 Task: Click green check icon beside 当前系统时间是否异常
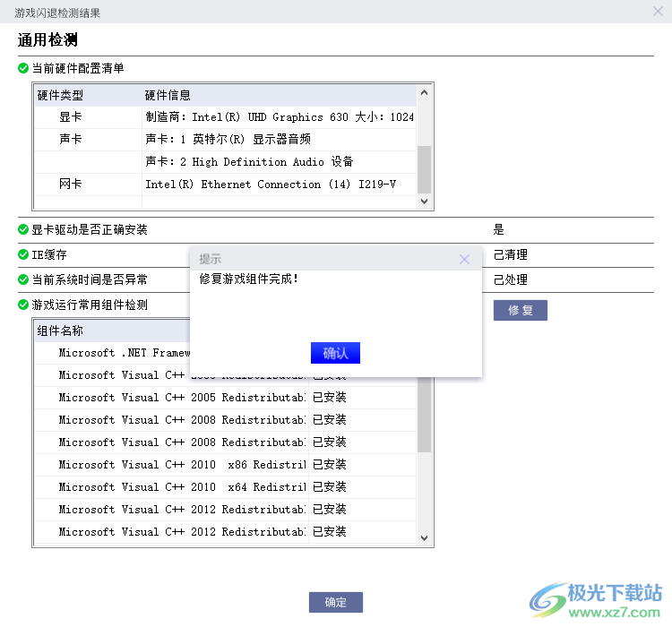pyautogui.click(x=23, y=279)
